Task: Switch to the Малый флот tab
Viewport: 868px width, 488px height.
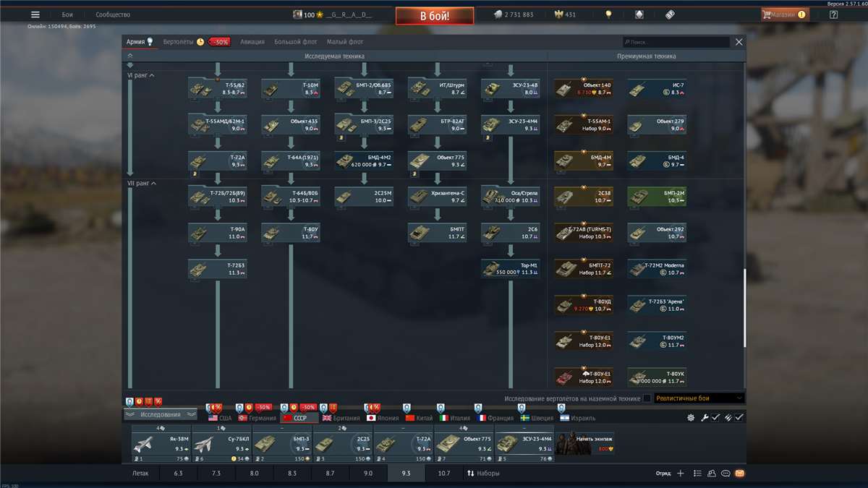Action: point(345,42)
